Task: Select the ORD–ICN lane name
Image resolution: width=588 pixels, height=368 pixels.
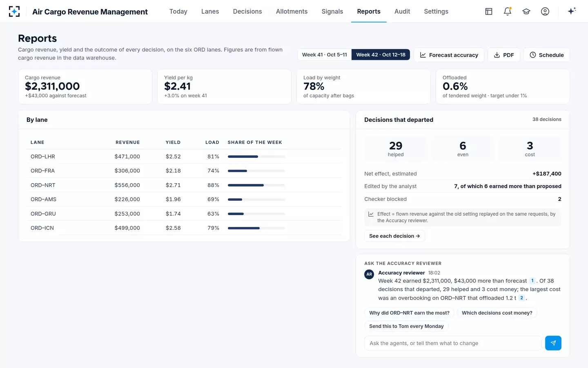Action: 42,228
